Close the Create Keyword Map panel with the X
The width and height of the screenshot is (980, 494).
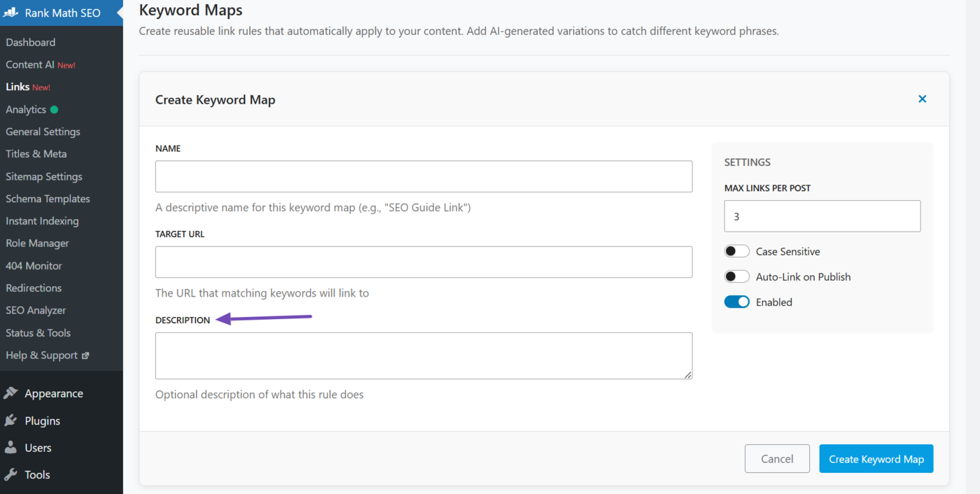click(922, 99)
